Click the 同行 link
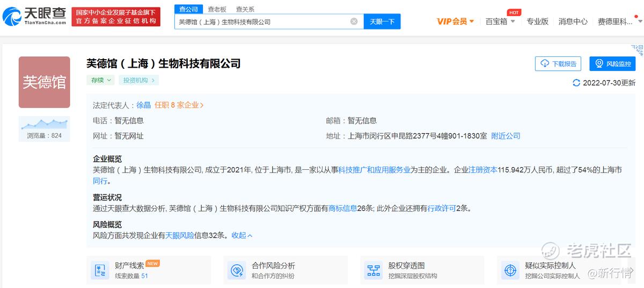The image size is (644, 288). 100,181
